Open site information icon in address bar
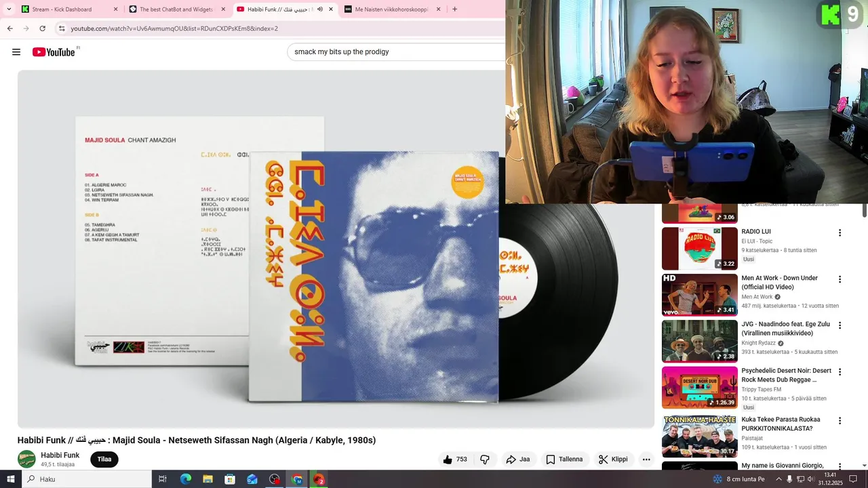The height and width of the screenshot is (488, 868). (x=62, y=28)
